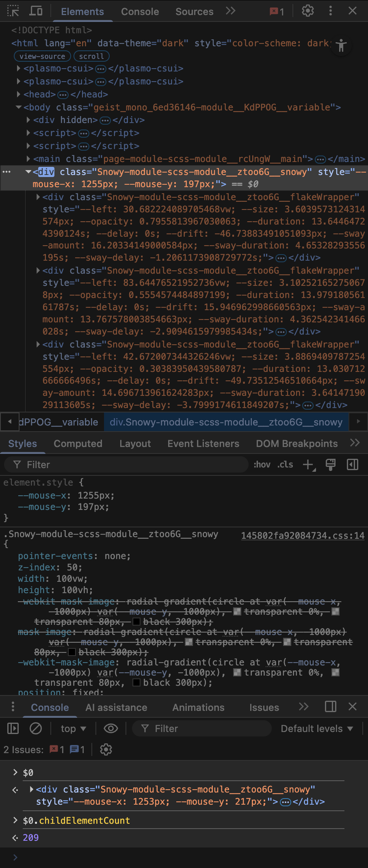Click the new style rule plus icon
Screen dimensions: 368x868
coord(308,465)
